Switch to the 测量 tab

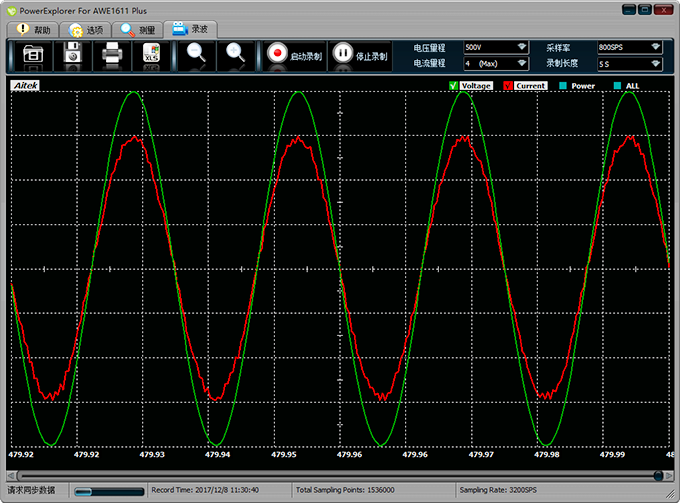click(137, 29)
